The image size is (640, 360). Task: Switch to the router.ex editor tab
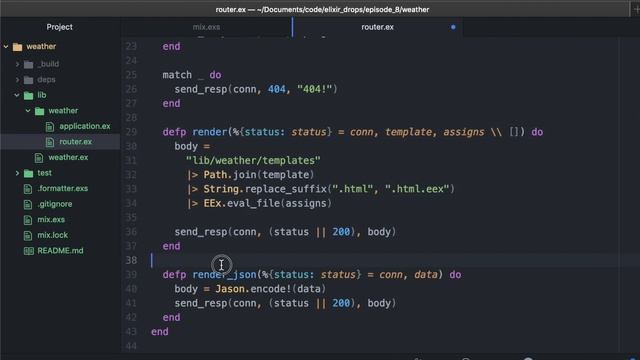coord(377,27)
